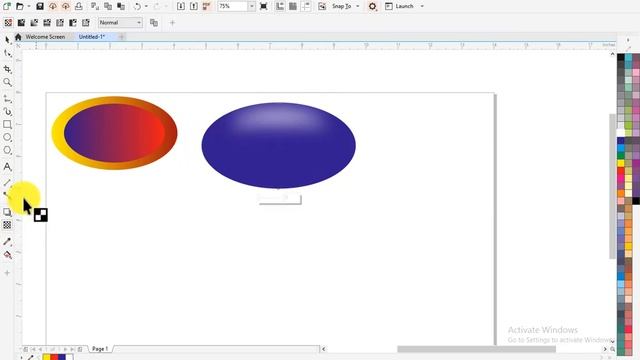The height and width of the screenshot is (360, 640).
Task: Select the Pick tool arrow
Action: pos(7,40)
